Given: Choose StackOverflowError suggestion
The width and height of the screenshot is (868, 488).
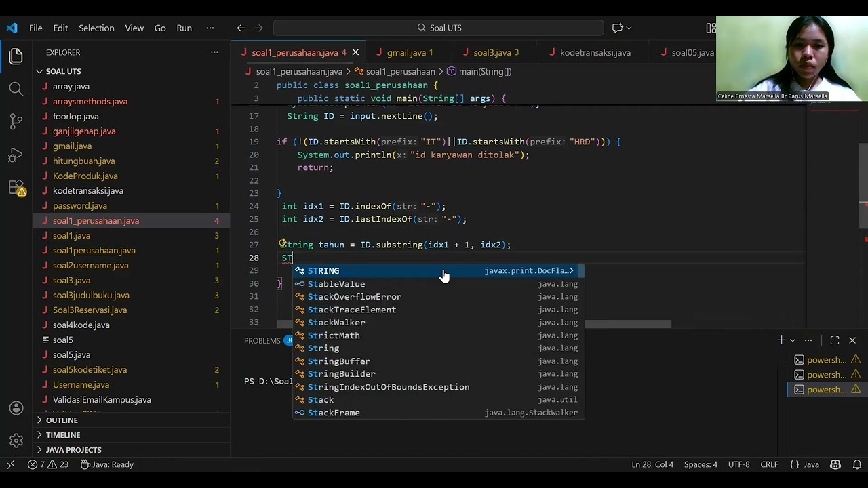Looking at the screenshot, I should [x=438, y=297].
